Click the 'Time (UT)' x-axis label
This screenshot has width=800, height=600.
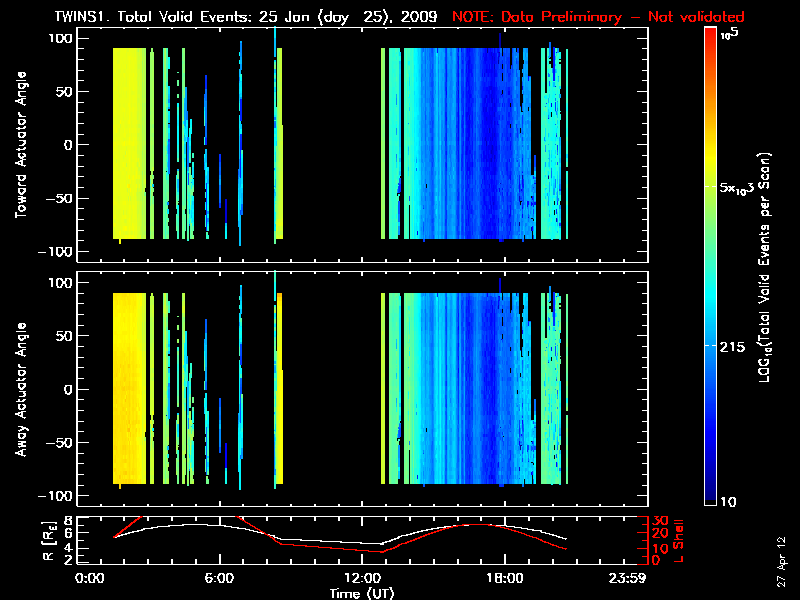(x=362, y=593)
